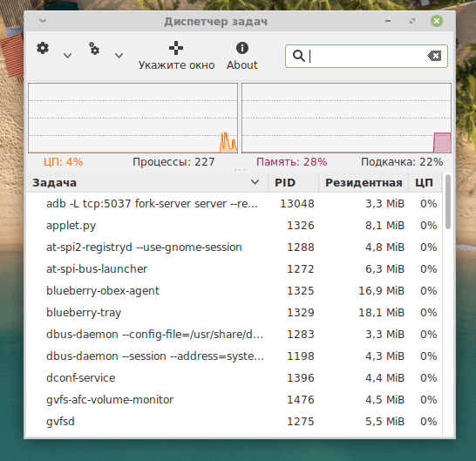Click the memory usage graph

point(346,118)
